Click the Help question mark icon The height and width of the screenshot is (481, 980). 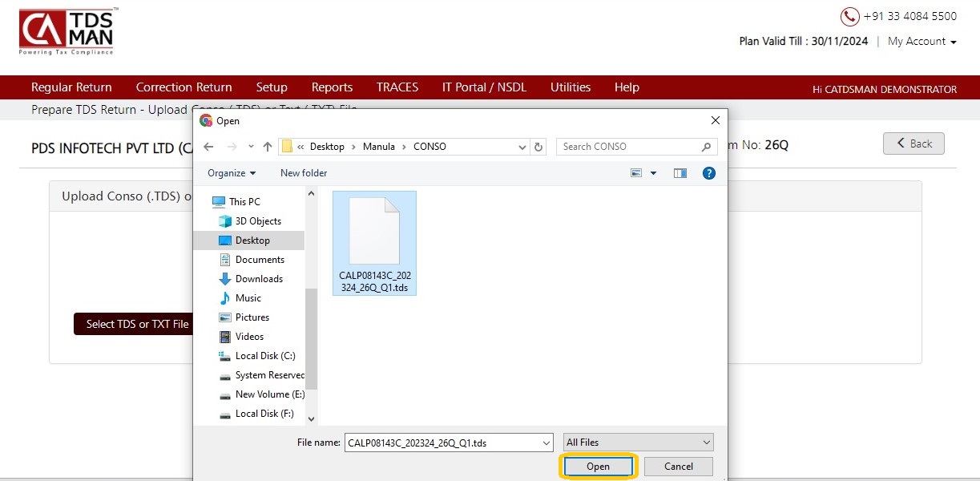[708, 172]
